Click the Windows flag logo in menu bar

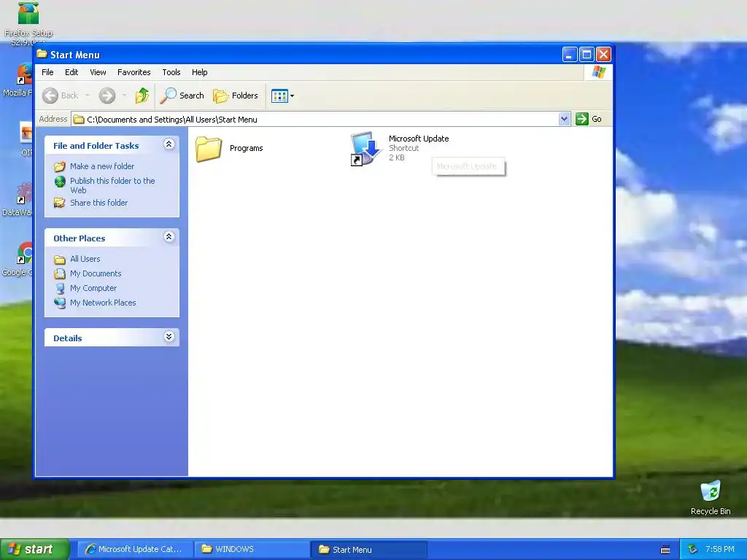[598, 72]
